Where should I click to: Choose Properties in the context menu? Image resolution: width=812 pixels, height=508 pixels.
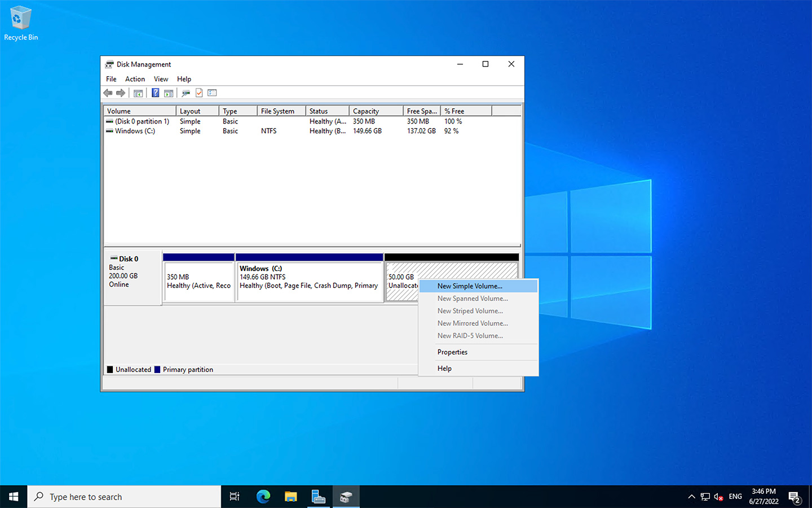(x=478, y=352)
